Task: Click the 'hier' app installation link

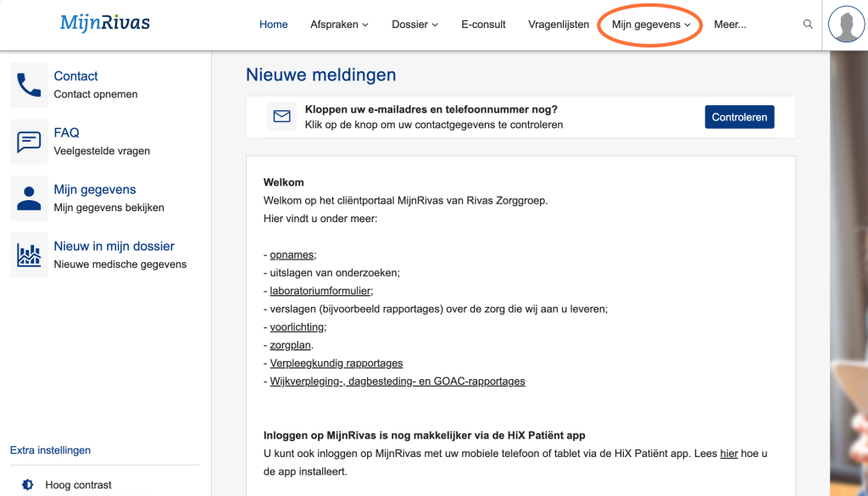Action: tap(728, 454)
